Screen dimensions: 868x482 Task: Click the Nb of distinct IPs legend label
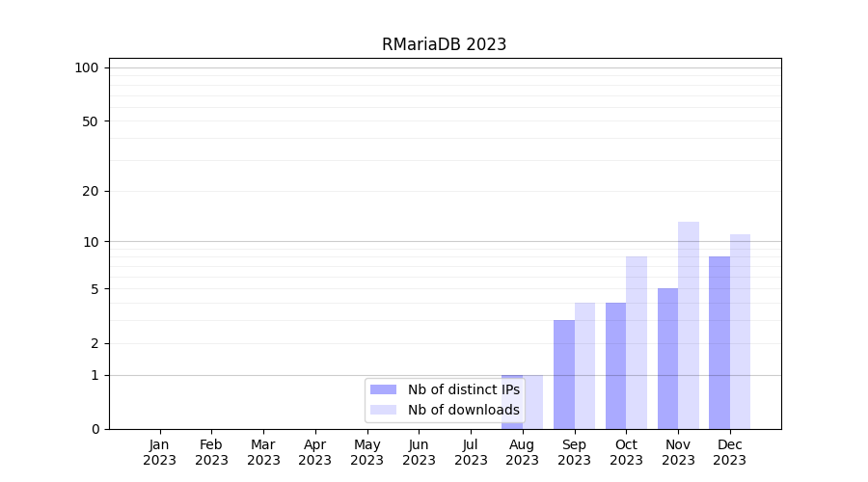click(x=463, y=389)
